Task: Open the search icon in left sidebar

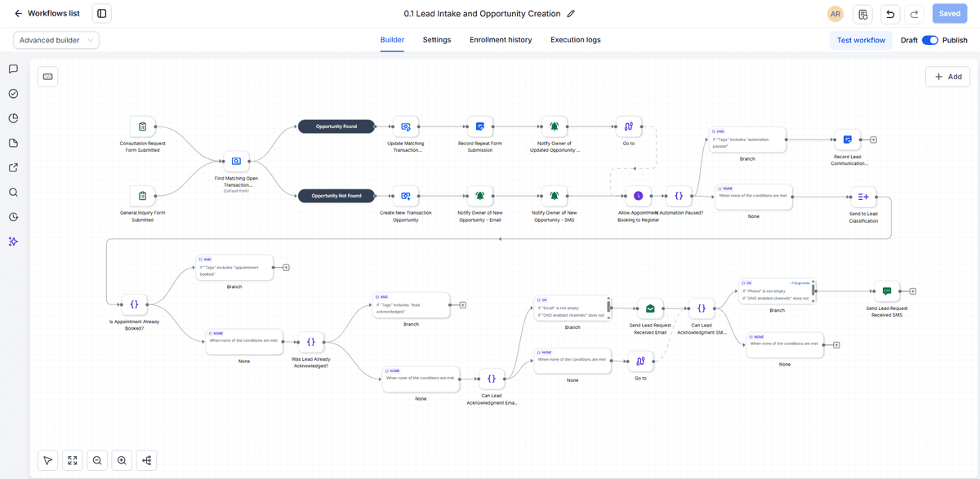Action: 13,193
